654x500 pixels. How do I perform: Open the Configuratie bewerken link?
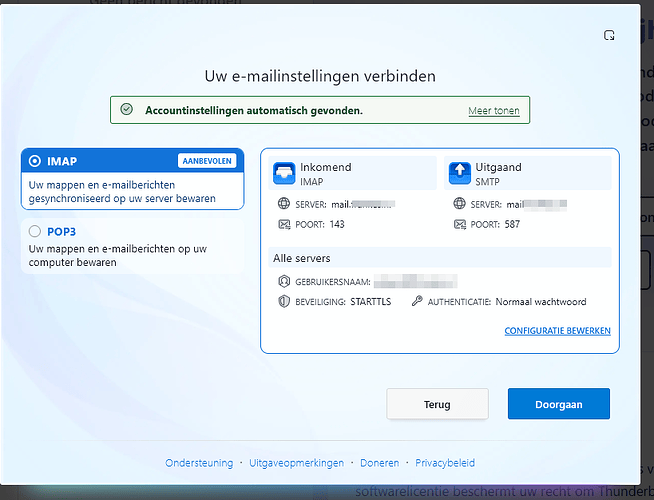(557, 331)
